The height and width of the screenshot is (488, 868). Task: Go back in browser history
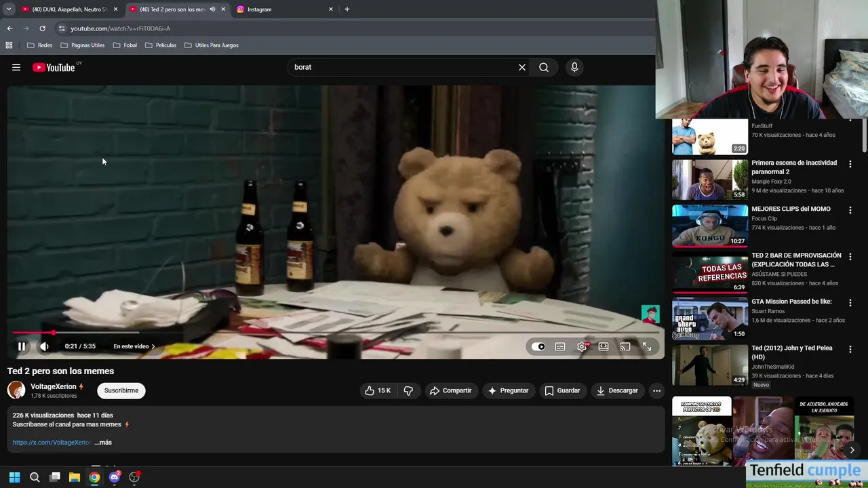(x=9, y=28)
